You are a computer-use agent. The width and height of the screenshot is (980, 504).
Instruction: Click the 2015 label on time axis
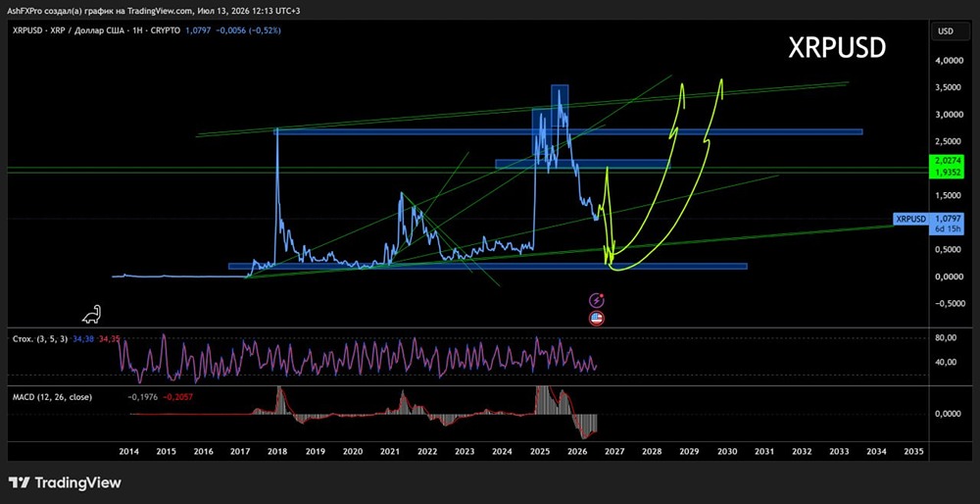click(x=166, y=451)
